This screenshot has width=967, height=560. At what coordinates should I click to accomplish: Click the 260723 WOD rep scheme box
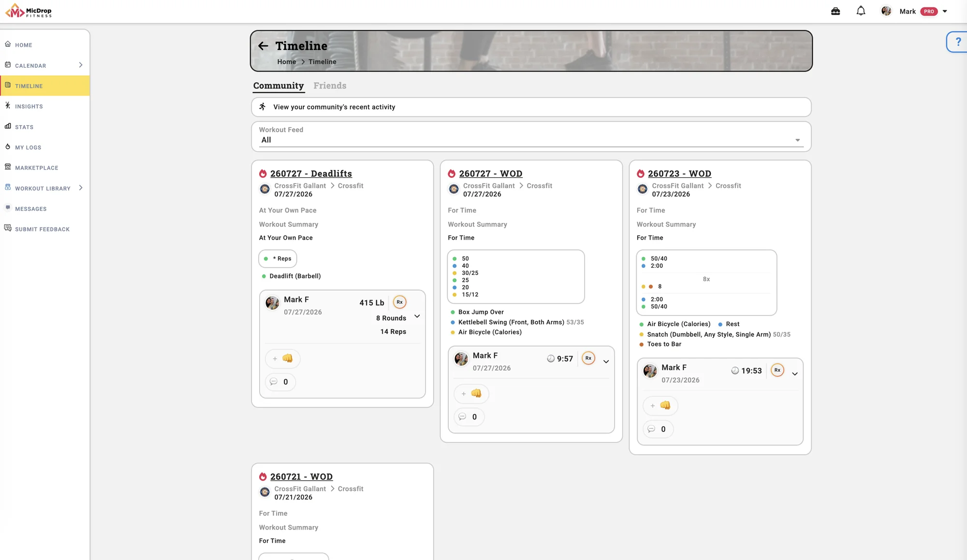coord(706,283)
